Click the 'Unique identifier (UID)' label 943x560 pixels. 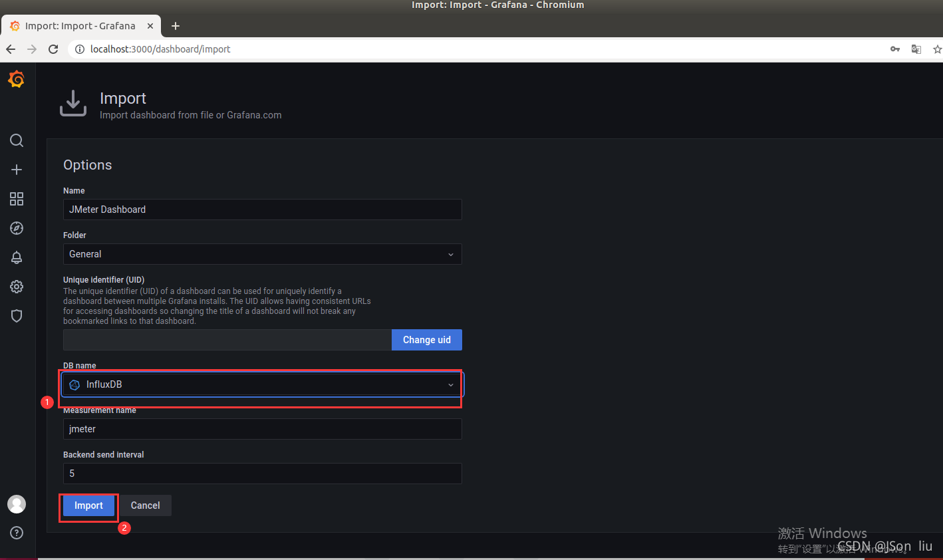pyautogui.click(x=104, y=280)
